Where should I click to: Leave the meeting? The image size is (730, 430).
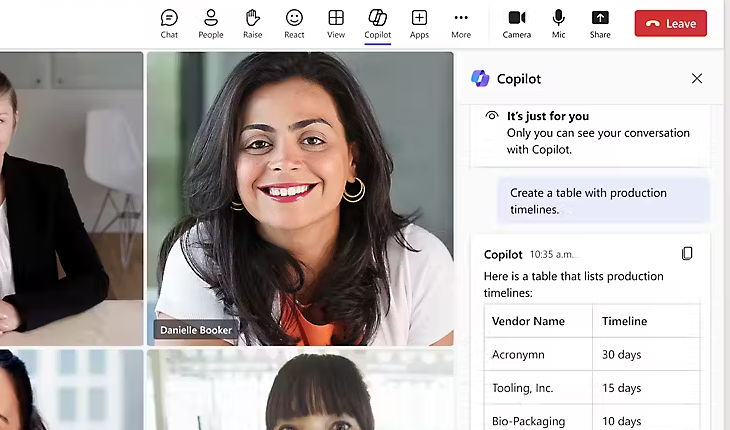point(670,23)
